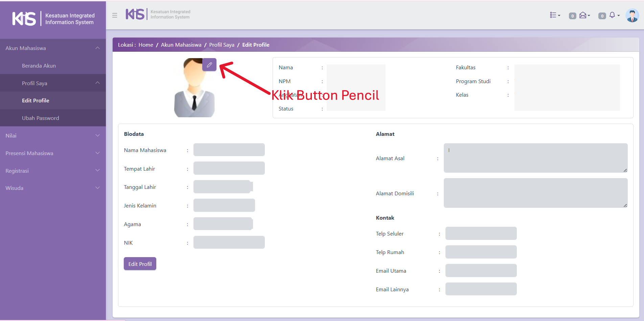Expand the Nilai sidebar section

point(53,135)
